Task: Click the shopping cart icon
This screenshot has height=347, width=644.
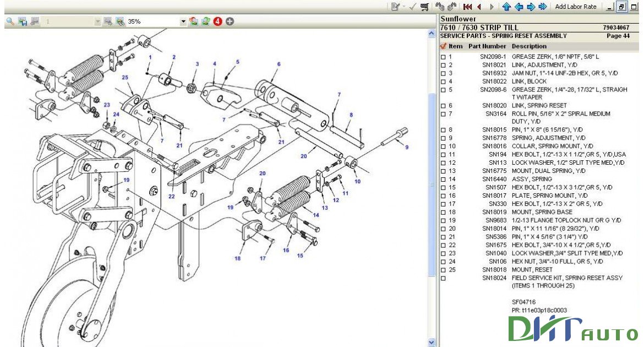Action: pyautogui.click(x=425, y=7)
